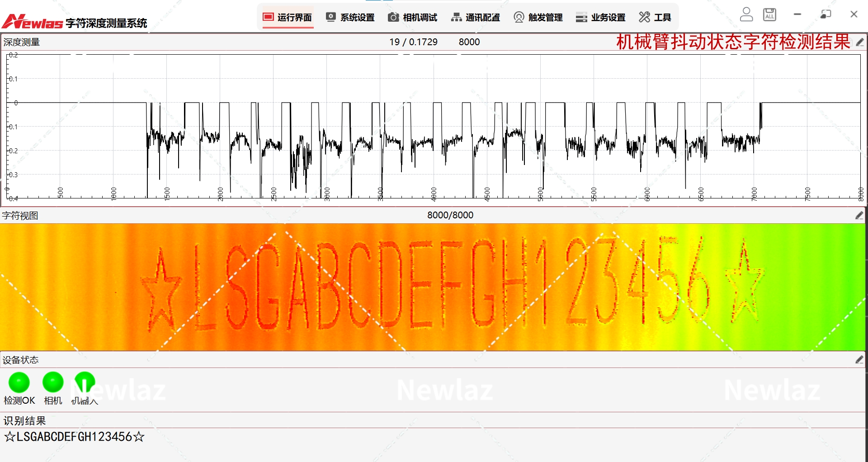Open the 触发管理 trigger management tab
The image size is (868, 462).
coord(538,18)
